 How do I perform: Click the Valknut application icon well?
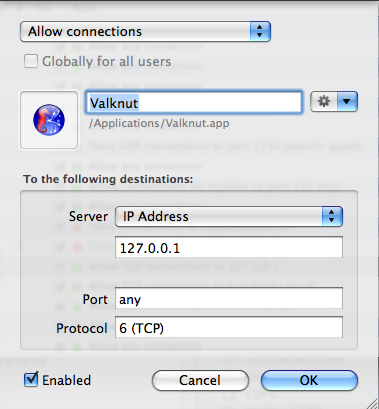[49, 120]
